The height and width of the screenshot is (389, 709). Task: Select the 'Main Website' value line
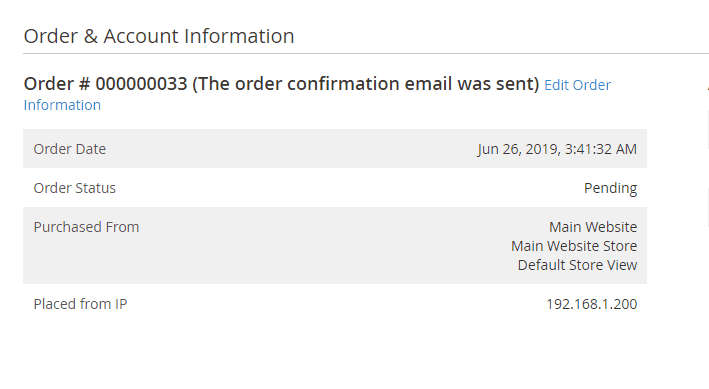point(593,227)
